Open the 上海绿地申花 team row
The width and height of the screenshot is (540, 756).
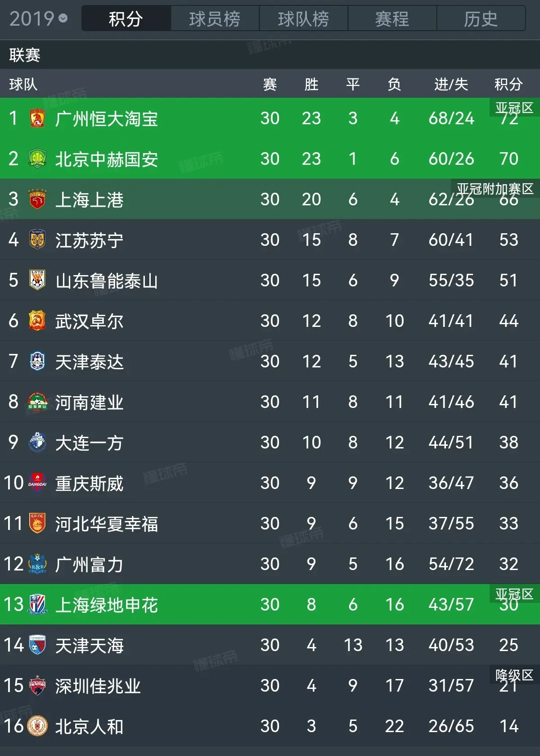click(270, 604)
